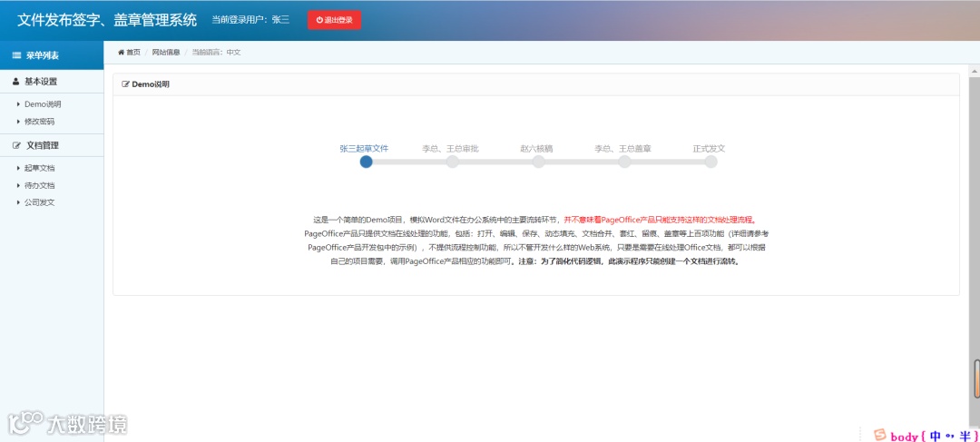Click the red PageOffice warning sentence
The image size is (980, 442).
coord(660,220)
